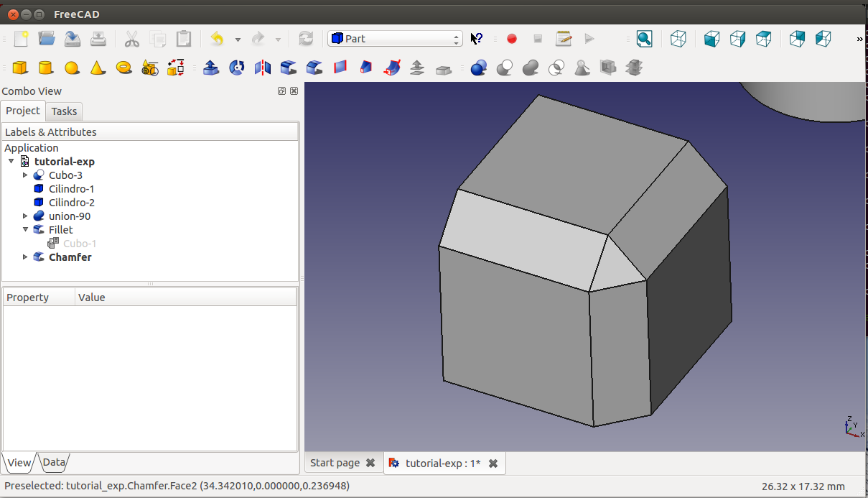Create a box with the Cube tool
Image resolution: width=868 pixels, height=498 pixels.
click(20, 68)
